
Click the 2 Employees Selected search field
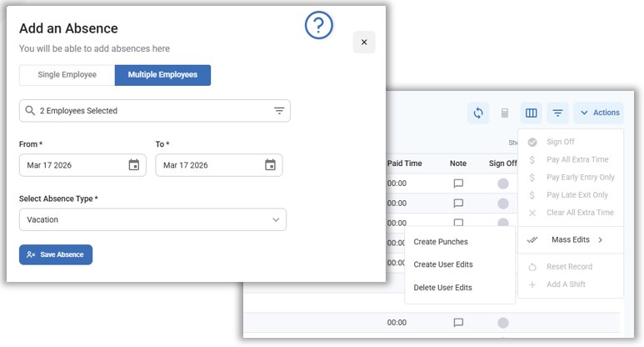point(146,111)
